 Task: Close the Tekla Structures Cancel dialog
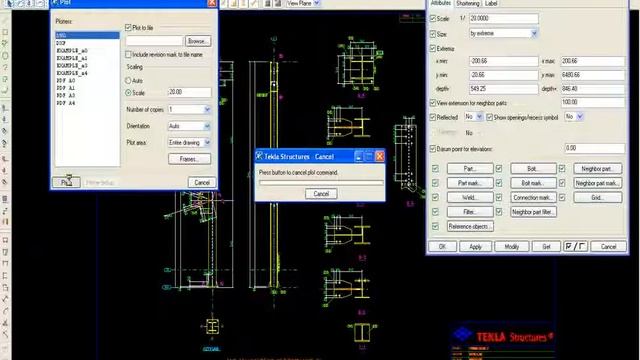point(380,156)
